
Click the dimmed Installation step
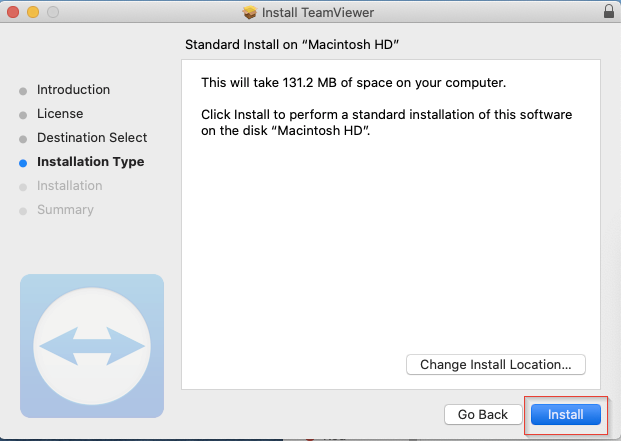click(x=69, y=186)
